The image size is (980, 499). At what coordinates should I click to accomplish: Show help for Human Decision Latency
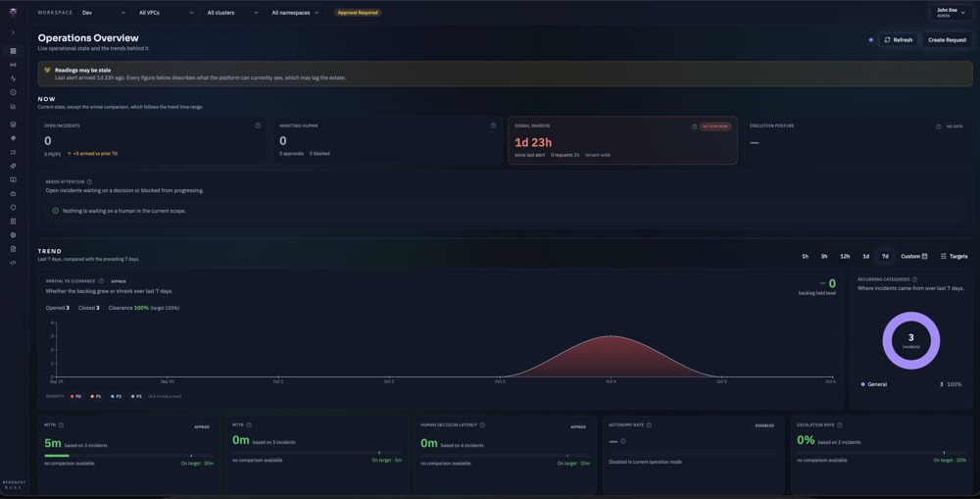point(482,425)
